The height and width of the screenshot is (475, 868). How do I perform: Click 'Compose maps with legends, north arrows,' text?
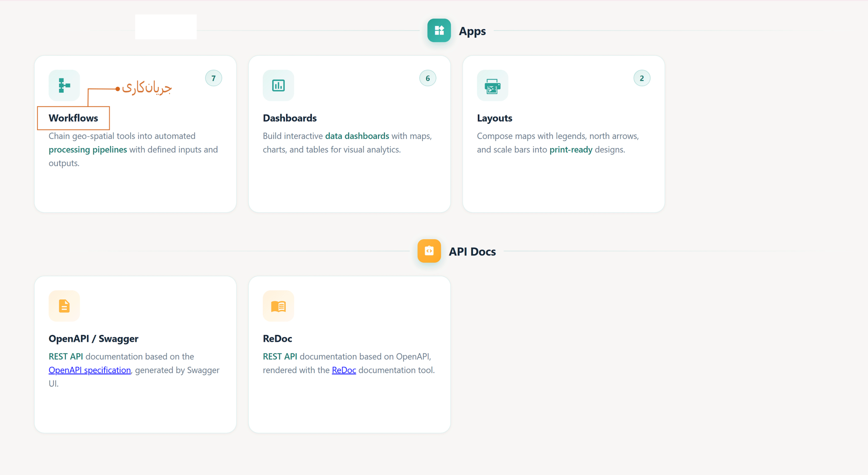(x=558, y=136)
